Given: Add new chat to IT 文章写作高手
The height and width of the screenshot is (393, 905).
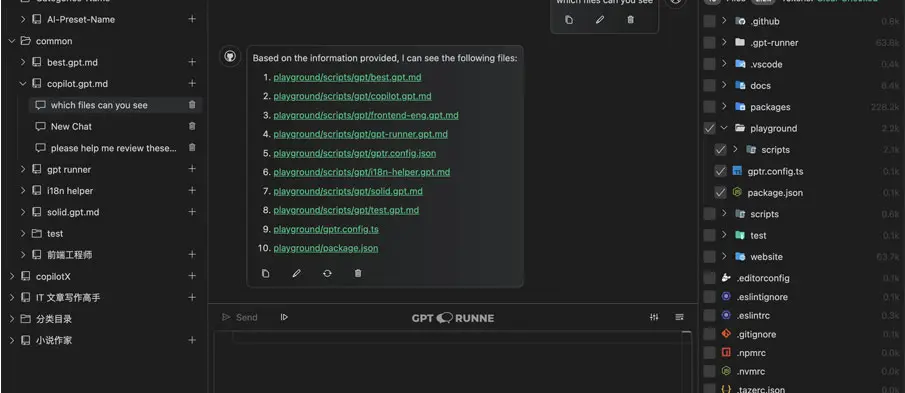Looking at the screenshot, I should (x=192, y=298).
